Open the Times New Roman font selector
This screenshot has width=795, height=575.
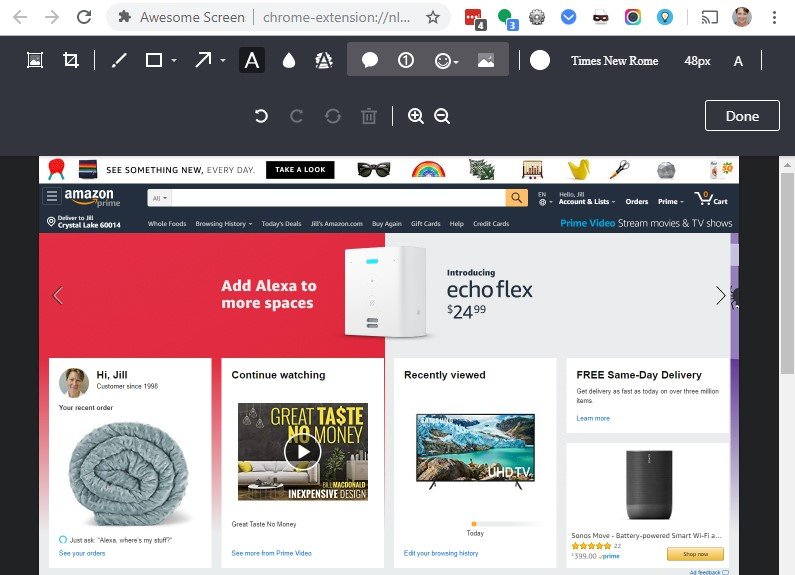coord(614,61)
